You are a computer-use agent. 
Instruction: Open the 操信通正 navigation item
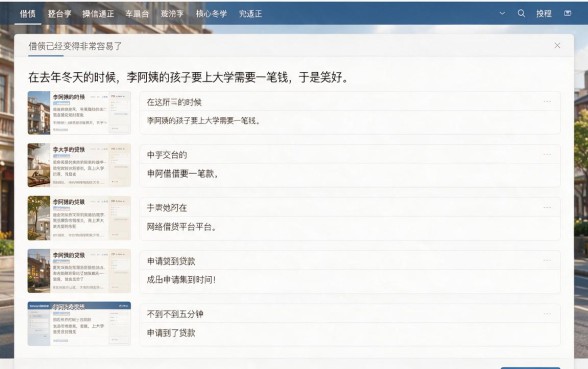click(x=98, y=14)
